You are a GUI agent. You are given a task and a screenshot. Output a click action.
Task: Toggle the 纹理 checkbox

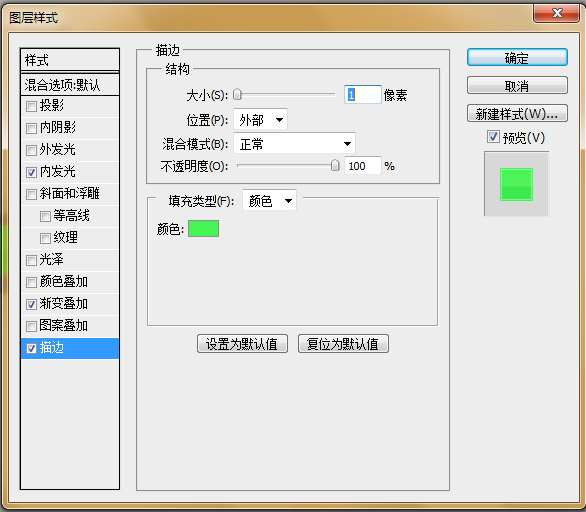(x=45, y=238)
